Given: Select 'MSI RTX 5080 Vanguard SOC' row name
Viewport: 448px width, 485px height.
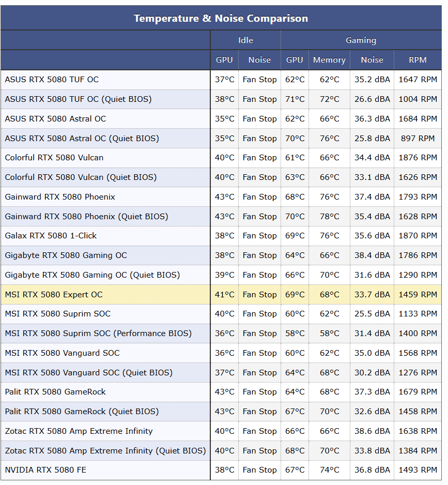Looking at the screenshot, I should pos(62,353).
